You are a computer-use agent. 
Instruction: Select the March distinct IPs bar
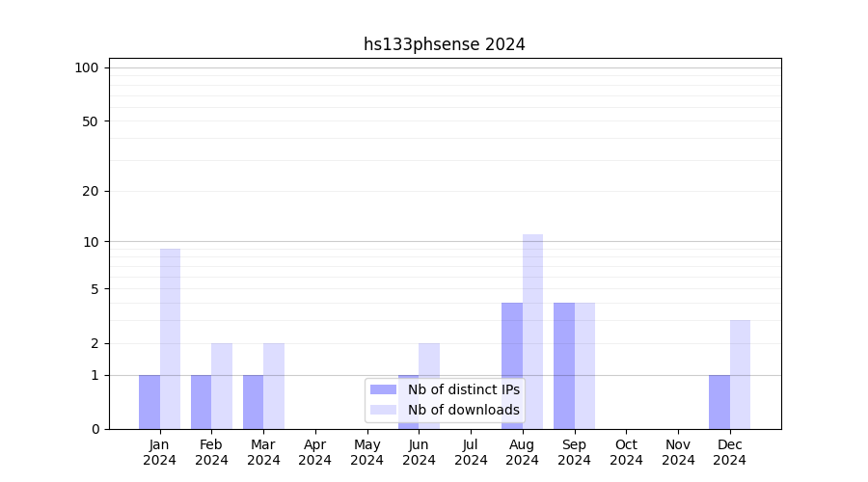(253, 402)
